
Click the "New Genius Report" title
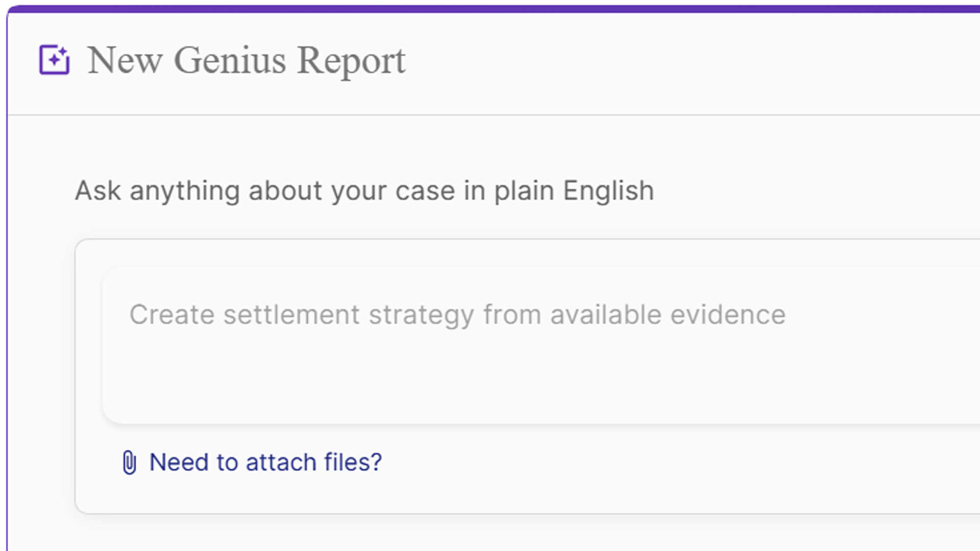(247, 61)
